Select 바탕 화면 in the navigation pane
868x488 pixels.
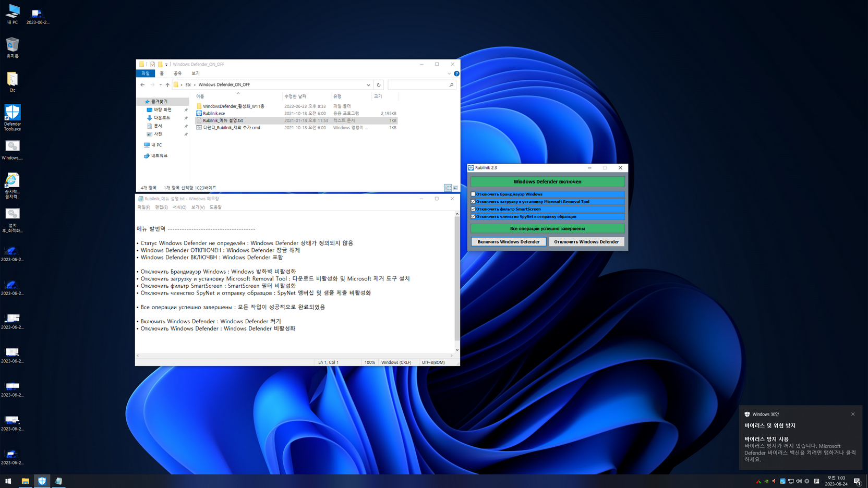[162, 110]
